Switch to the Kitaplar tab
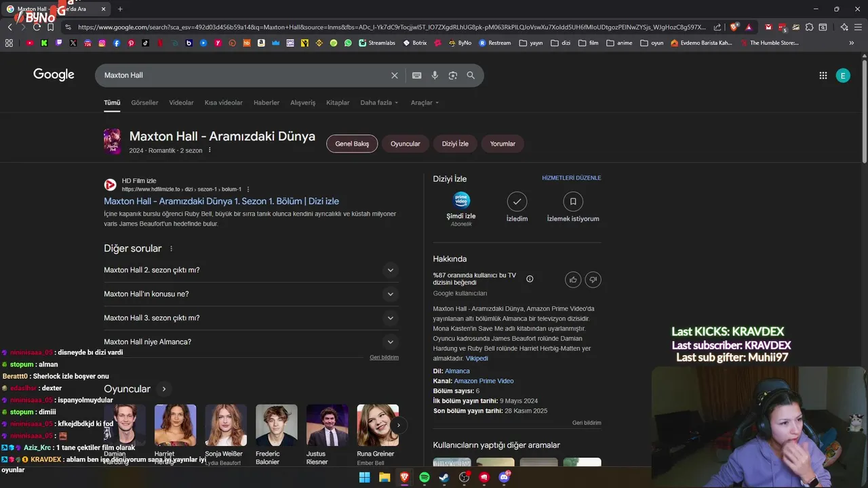868x488 pixels. pyautogui.click(x=338, y=103)
